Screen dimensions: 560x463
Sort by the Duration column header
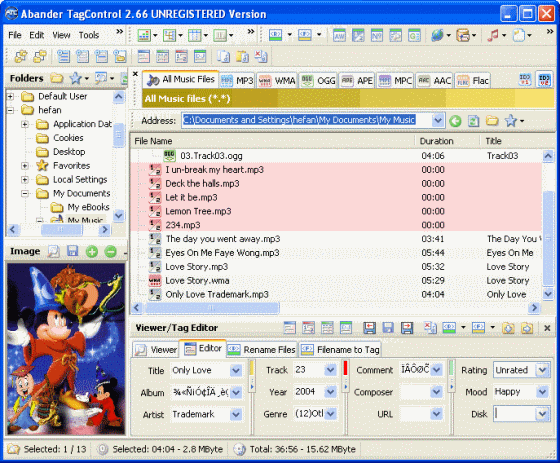click(447, 141)
